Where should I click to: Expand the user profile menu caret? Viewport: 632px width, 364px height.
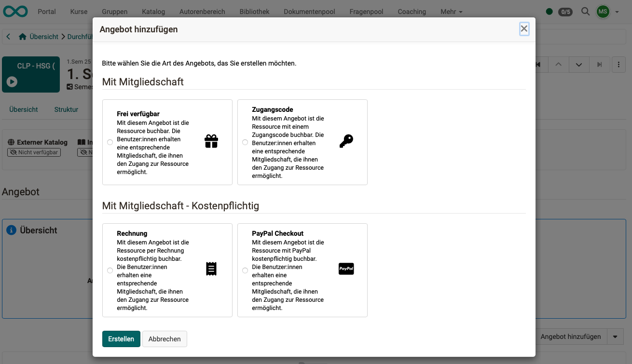point(617,11)
